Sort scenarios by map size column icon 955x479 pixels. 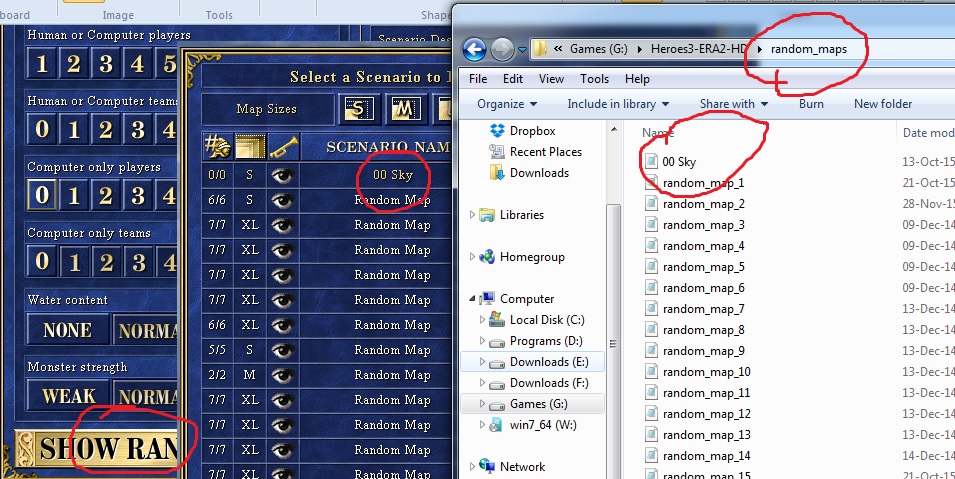250,147
